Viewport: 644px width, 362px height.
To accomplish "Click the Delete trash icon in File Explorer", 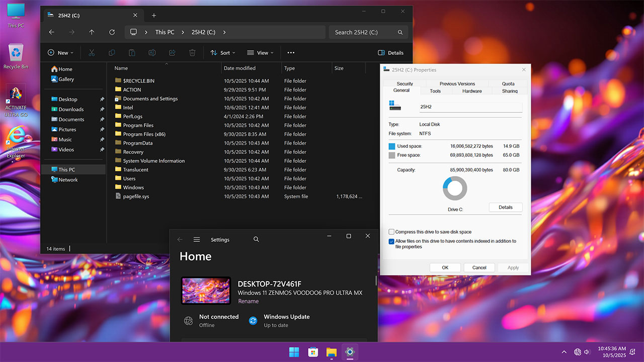I will pyautogui.click(x=192, y=53).
